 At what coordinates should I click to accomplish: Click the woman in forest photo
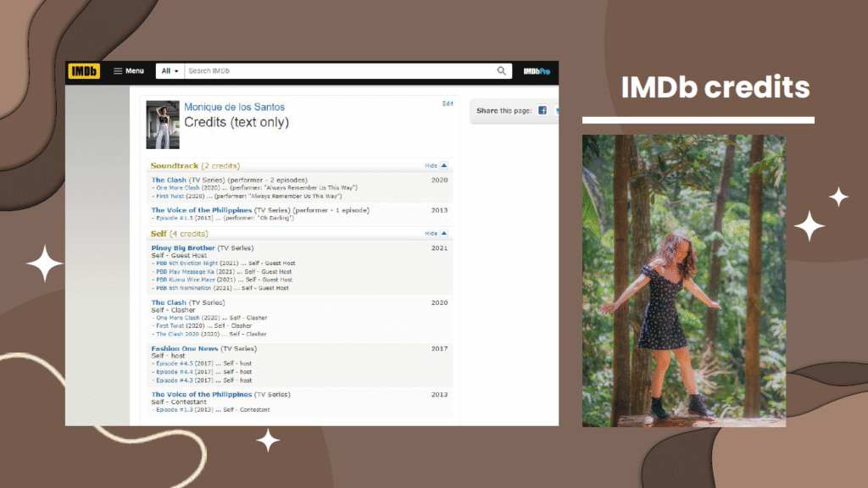click(683, 280)
